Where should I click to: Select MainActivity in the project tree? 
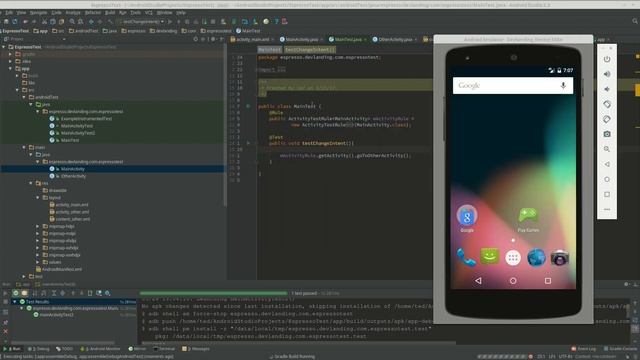[x=73, y=169]
